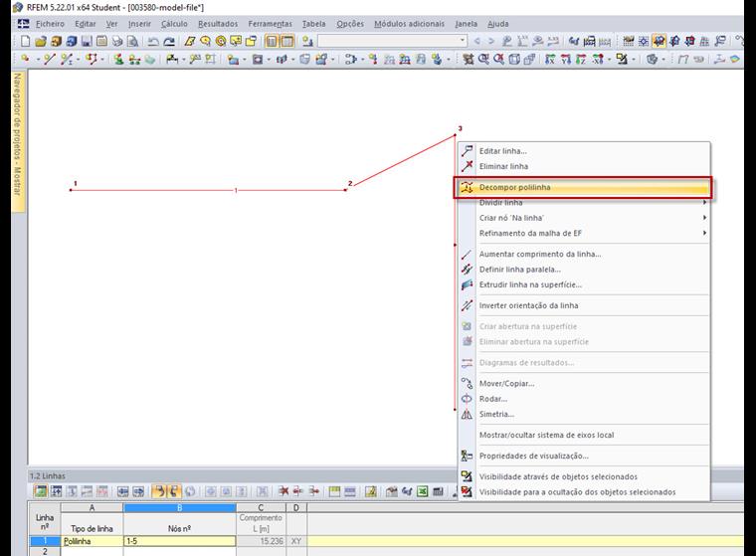Click the Redo arrow icon
The height and width of the screenshot is (556, 756).
coord(169,42)
